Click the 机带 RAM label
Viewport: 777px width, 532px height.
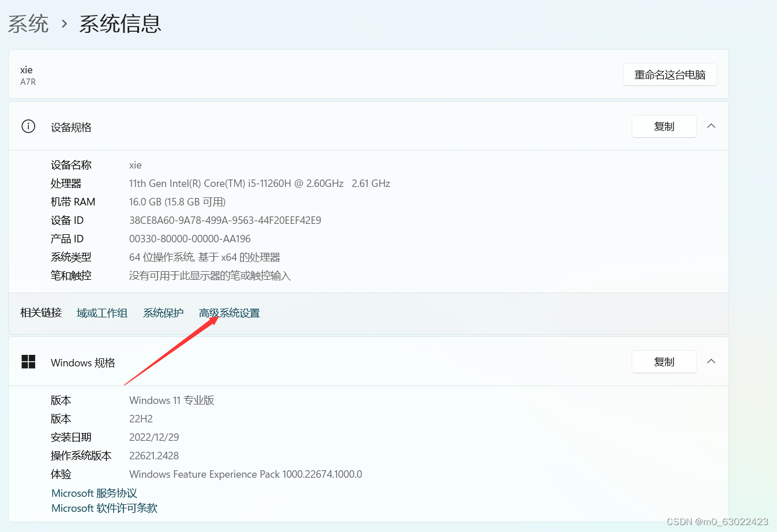(73, 202)
